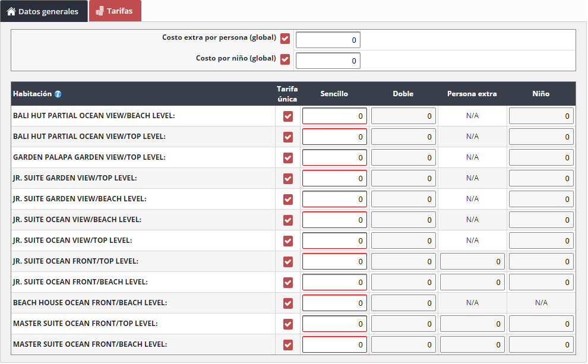
Task: Click Sencillo field for Master Suite Beach Level
Action: click(x=334, y=345)
